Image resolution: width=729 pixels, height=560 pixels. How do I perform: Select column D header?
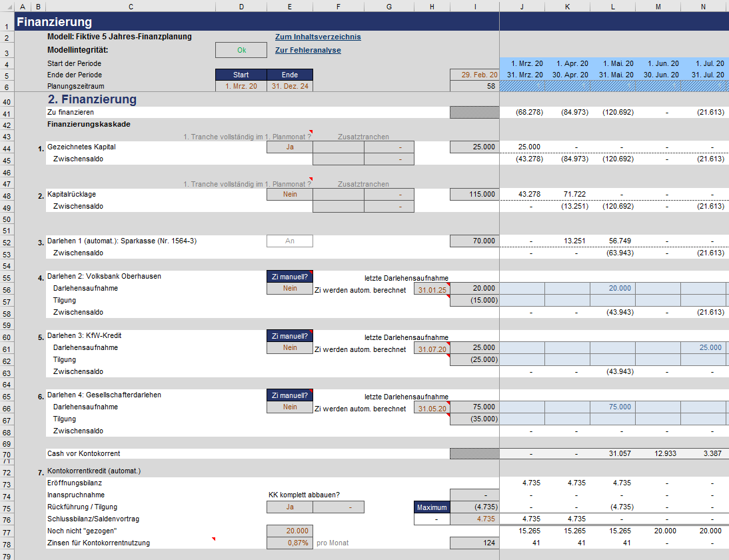point(241,7)
